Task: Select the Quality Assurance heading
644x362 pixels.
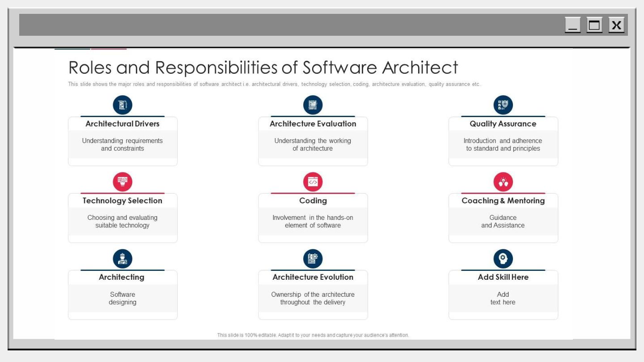Action: [503, 124]
